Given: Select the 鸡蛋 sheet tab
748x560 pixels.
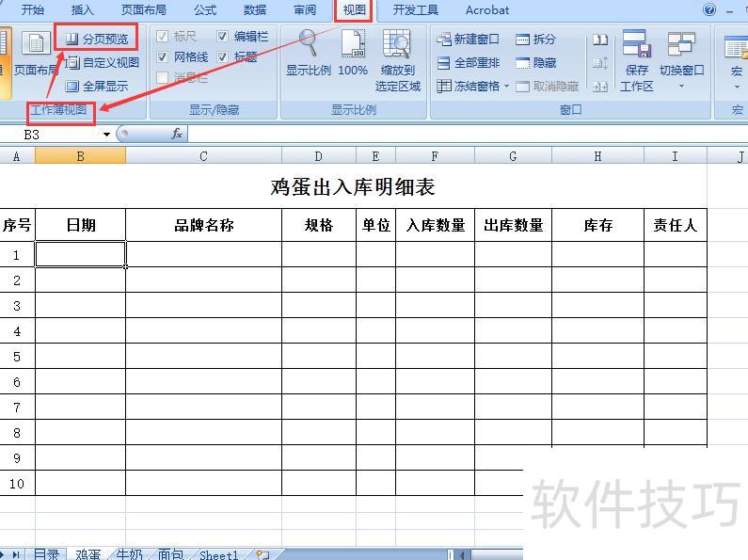Looking at the screenshot, I should (x=88, y=554).
